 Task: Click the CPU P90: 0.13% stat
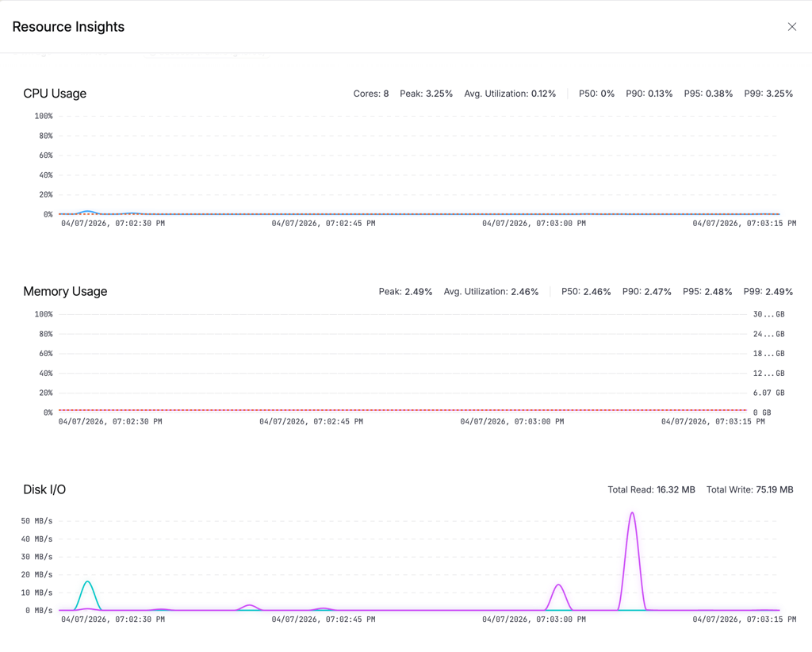pyautogui.click(x=649, y=94)
